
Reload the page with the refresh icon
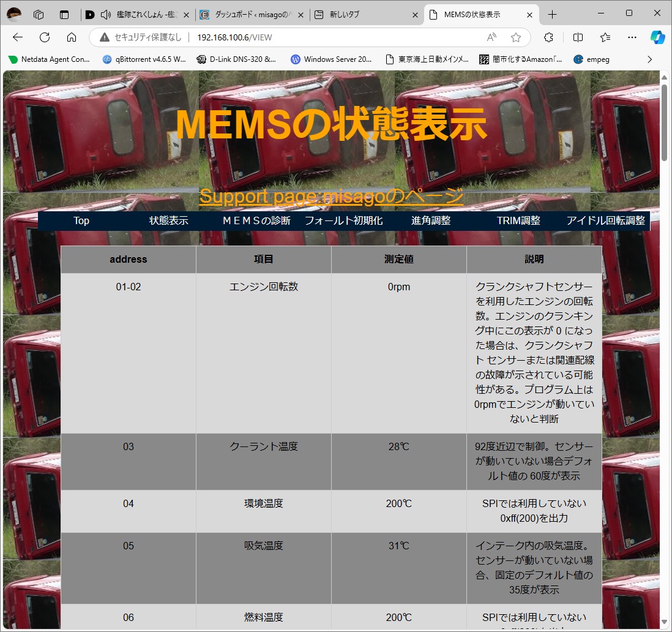pos(45,37)
